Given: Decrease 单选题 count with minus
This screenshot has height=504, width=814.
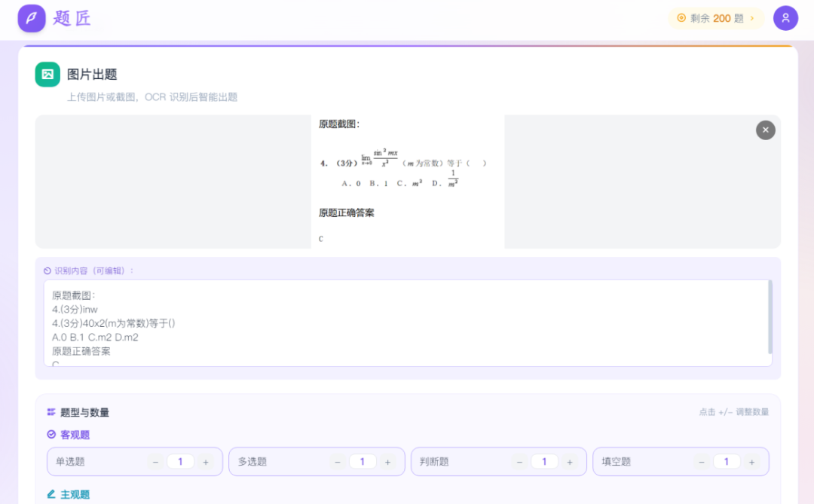Looking at the screenshot, I should click(x=155, y=462).
